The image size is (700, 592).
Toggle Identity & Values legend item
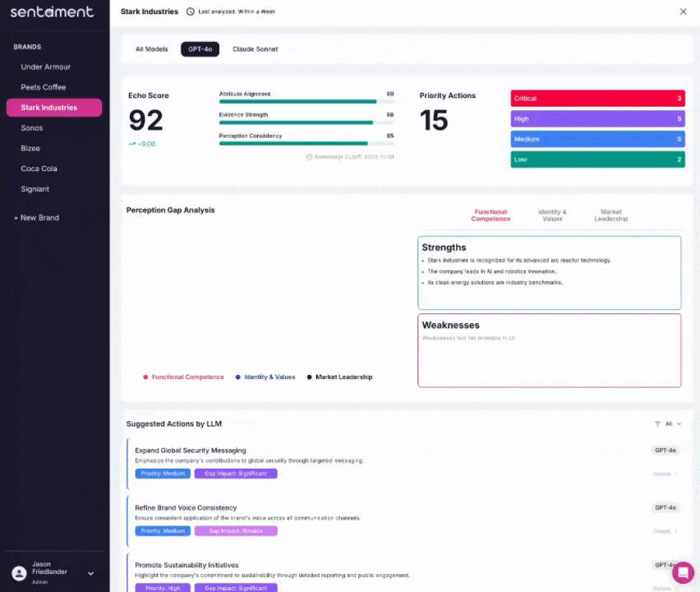265,377
